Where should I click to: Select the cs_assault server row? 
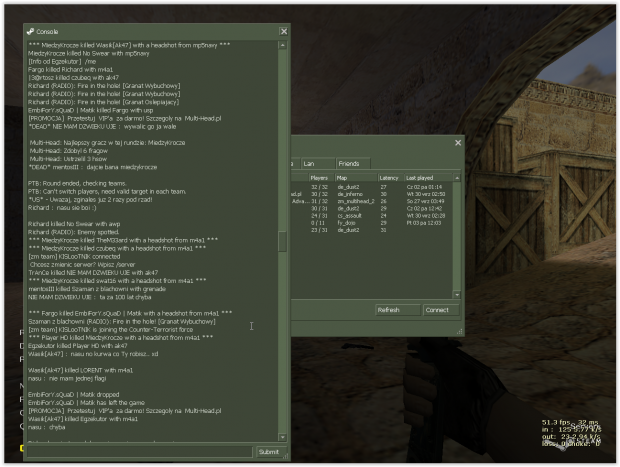(372, 216)
